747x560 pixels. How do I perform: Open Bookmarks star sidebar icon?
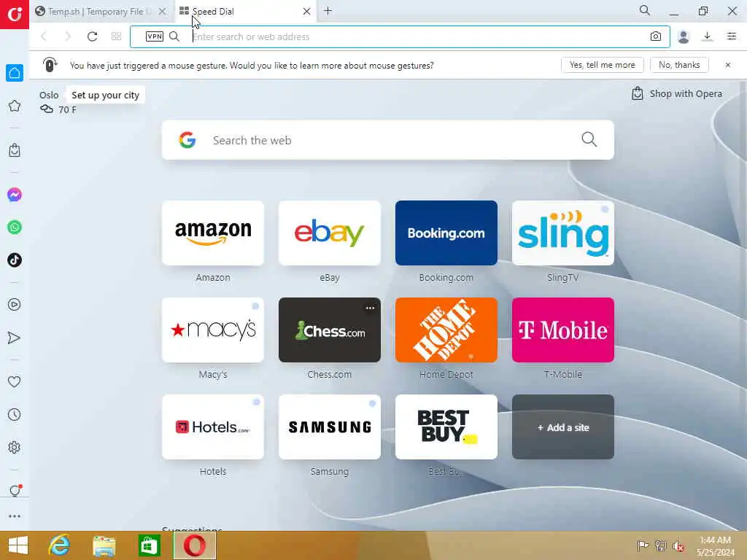(x=15, y=106)
